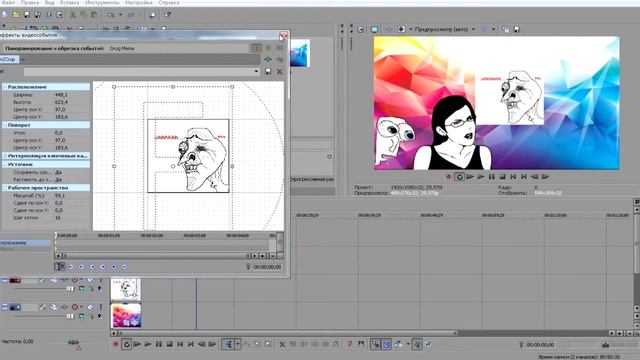Image resolution: width=640 pixels, height=360 pixels.
Task: Open the Undo history dropdown arrow
Action: [120, 15]
